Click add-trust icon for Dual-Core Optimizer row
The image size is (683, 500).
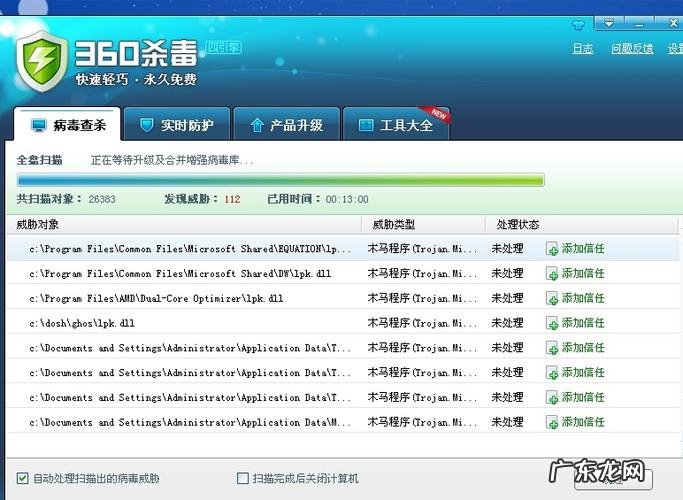point(552,298)
